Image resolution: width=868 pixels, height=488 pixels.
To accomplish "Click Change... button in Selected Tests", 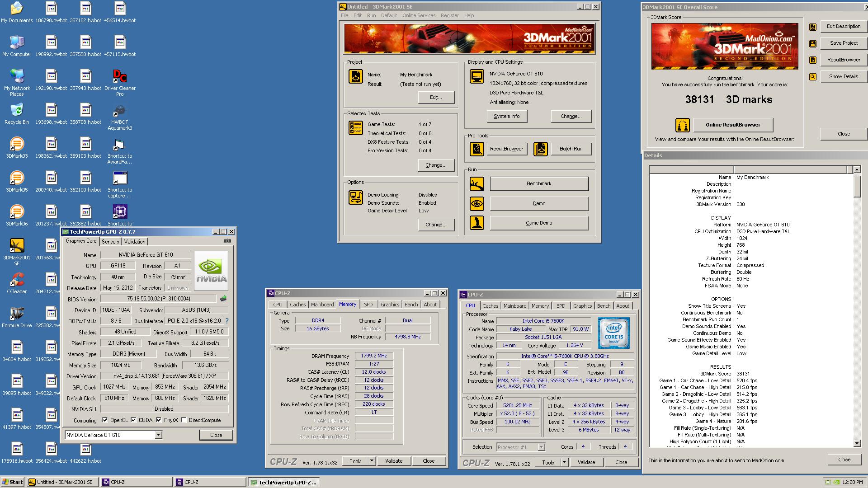I will pyautogui.click(x=436, y=165).
